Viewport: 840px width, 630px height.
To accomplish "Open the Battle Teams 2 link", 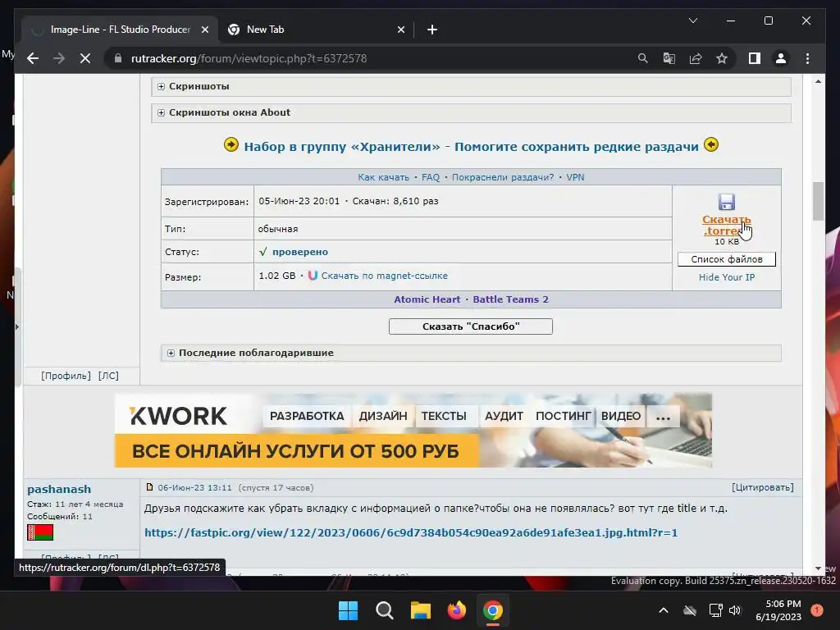I will [x=510, y=299].
